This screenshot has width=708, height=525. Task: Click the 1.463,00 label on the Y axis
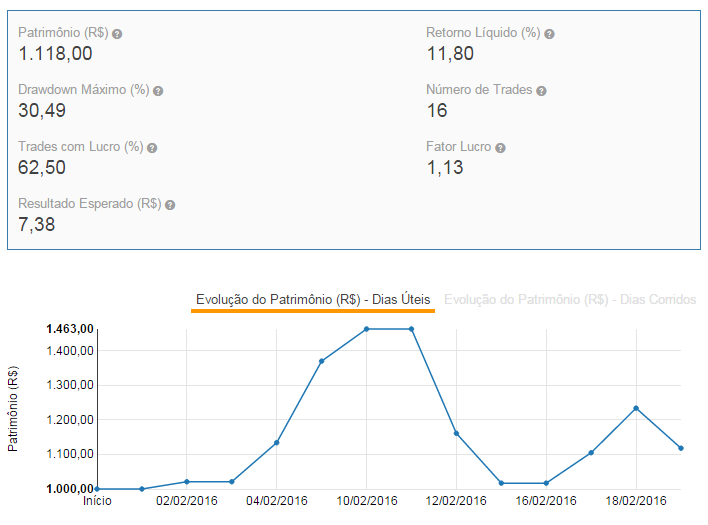click(x=68, y=329)
